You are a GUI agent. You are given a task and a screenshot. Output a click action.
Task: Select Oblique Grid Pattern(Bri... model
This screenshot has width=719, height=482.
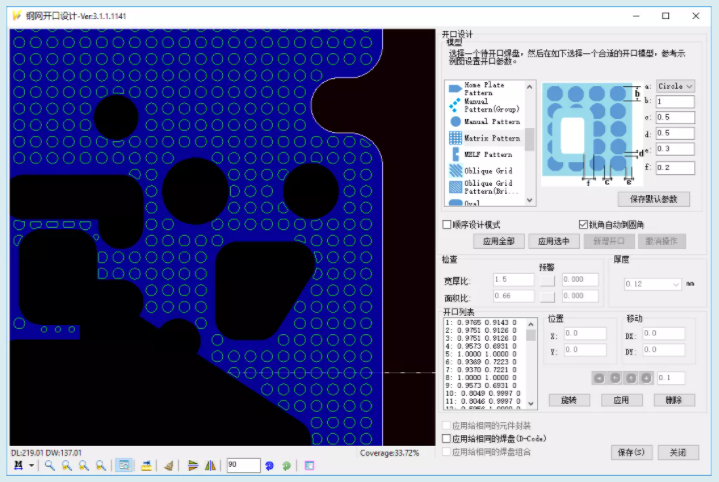click(x=485, y=187)
